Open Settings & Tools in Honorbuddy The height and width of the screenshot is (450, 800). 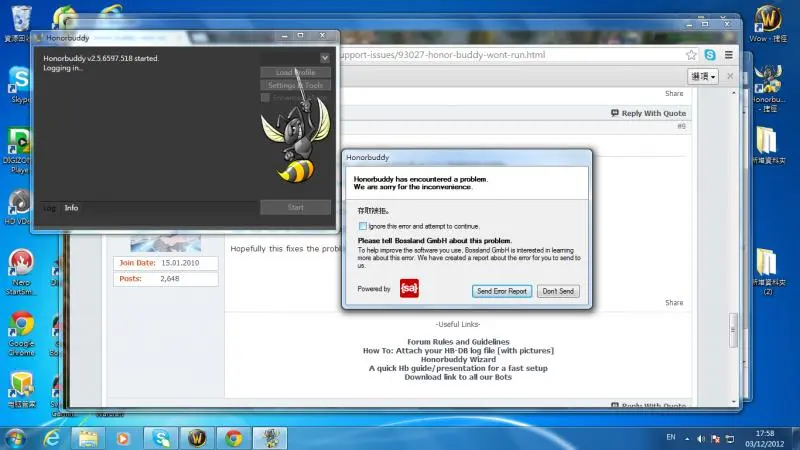tap(295, 85)
